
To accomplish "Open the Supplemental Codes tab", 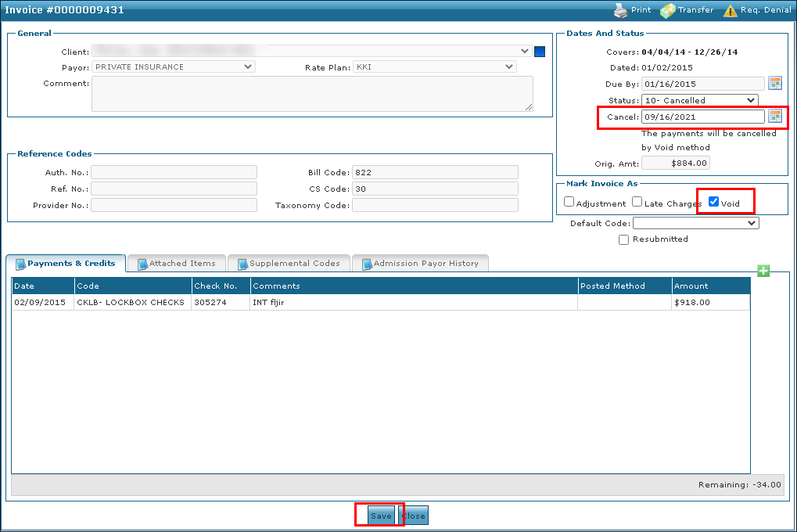I will tap(289, 264).
